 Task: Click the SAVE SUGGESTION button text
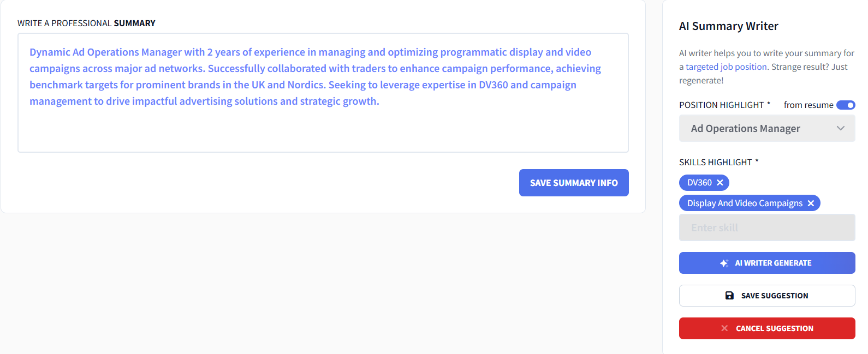point(774,296)
